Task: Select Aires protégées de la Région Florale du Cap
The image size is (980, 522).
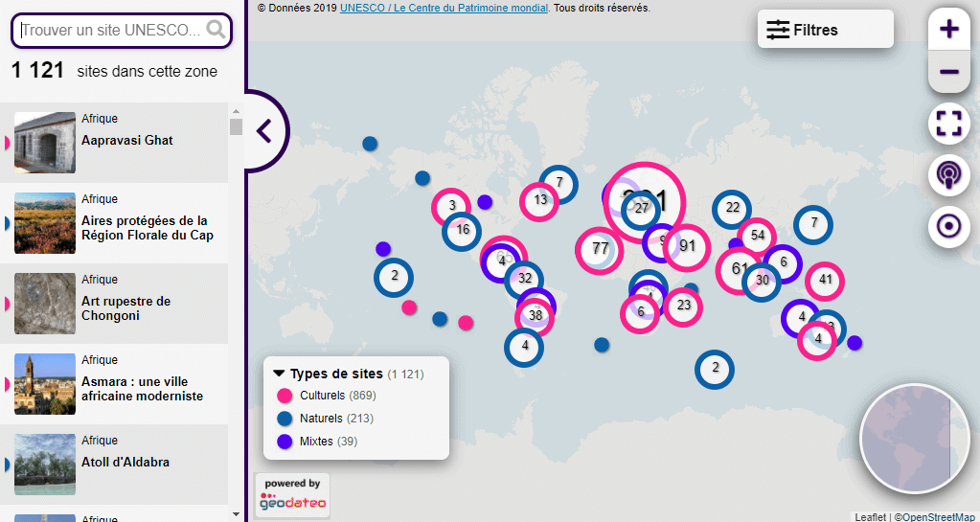Action: pyautogui.click(x=114, y=223)
